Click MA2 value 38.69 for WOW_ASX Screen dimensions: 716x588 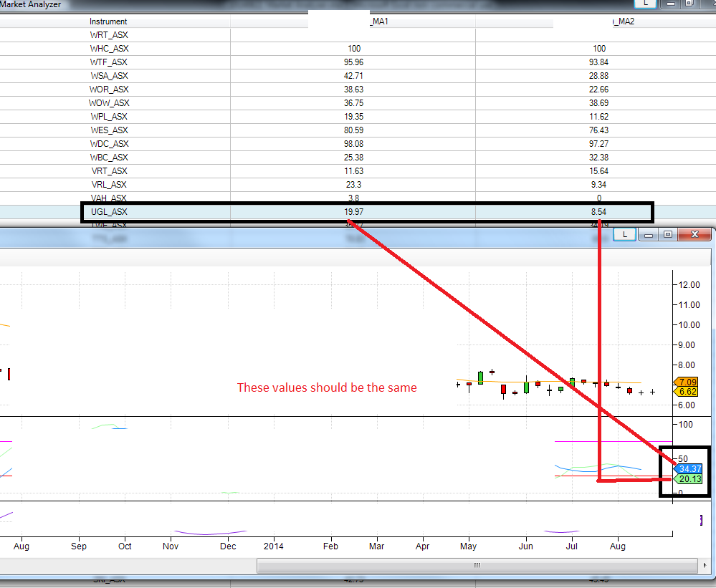[598, 103]
